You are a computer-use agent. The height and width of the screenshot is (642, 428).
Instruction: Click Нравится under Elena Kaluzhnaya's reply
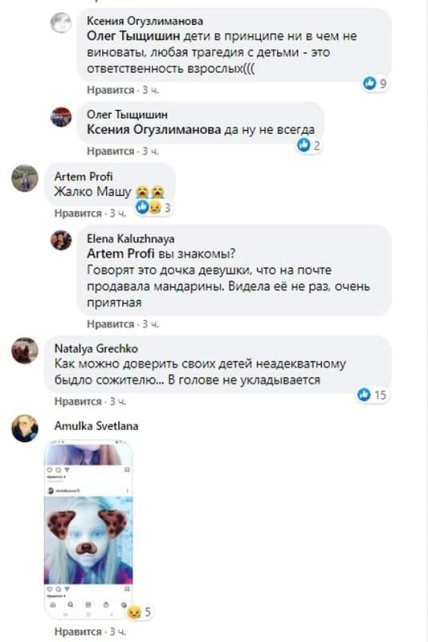point(111,324)
